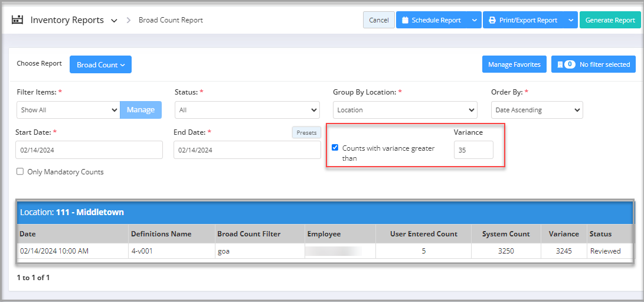644x302 pixels.
Task: Click the calendar icon on Schedule Report
Action: [x=405, y=20]
